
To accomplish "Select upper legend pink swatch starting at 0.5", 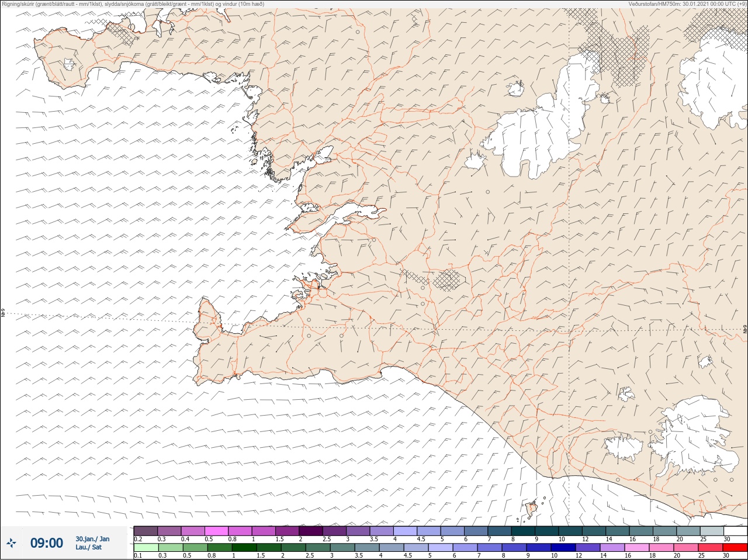I will coord(216,531).
